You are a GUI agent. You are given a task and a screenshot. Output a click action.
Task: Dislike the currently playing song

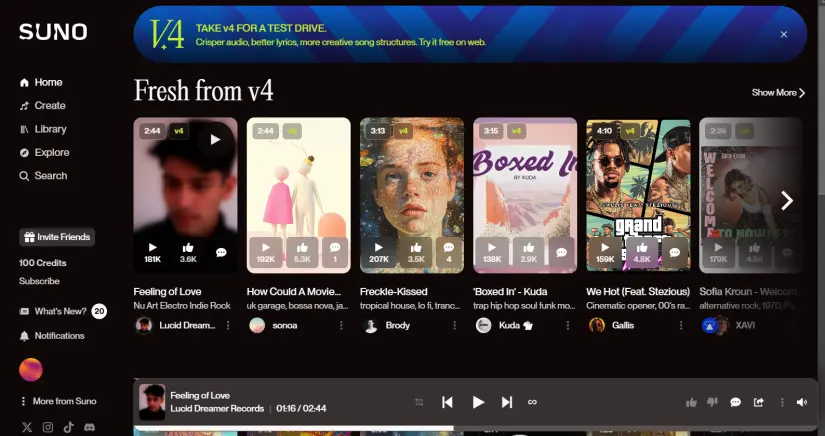pos(712,403)
